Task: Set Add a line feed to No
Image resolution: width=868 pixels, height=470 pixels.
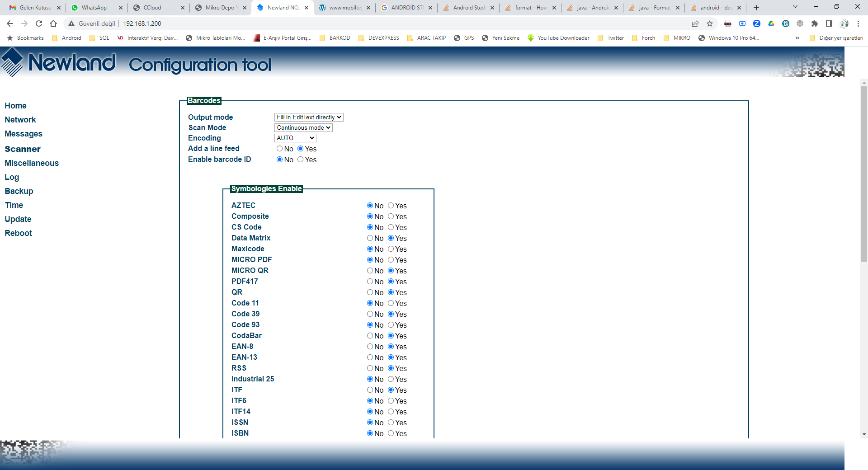Action: (x=279, y=149)
